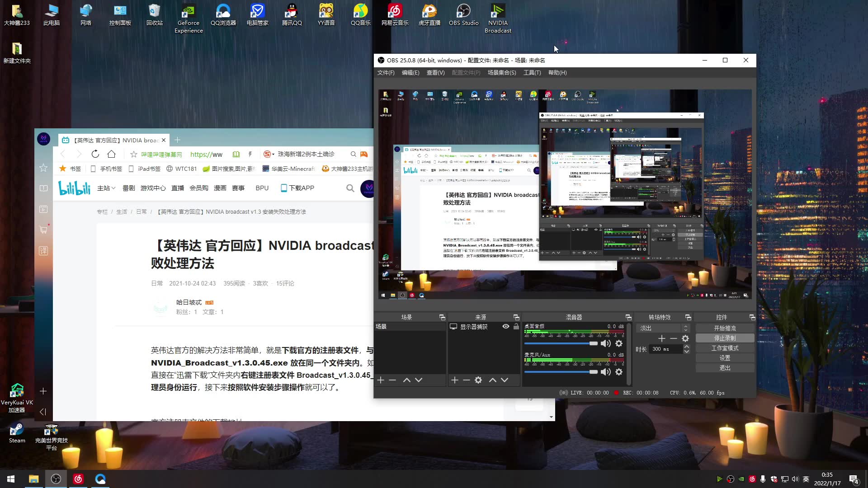
Task: Open 工具(T) menu in OBS
Action: click(532, 73)
